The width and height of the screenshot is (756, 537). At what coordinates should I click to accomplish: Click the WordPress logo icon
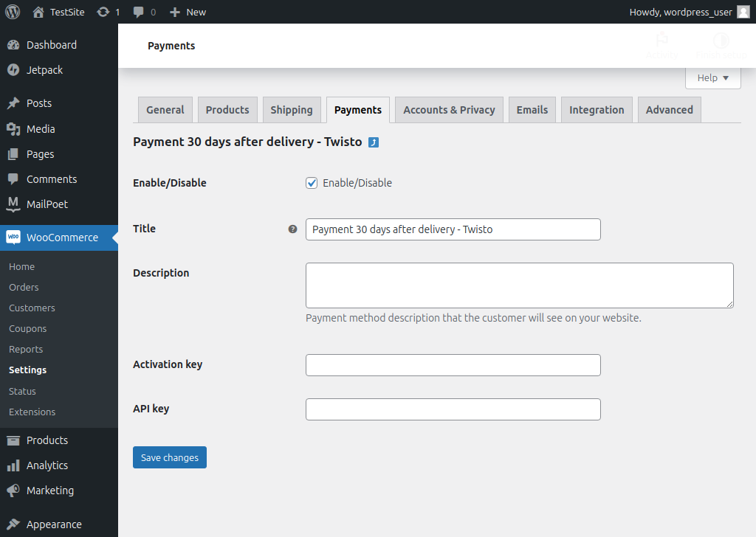point(12,12)
